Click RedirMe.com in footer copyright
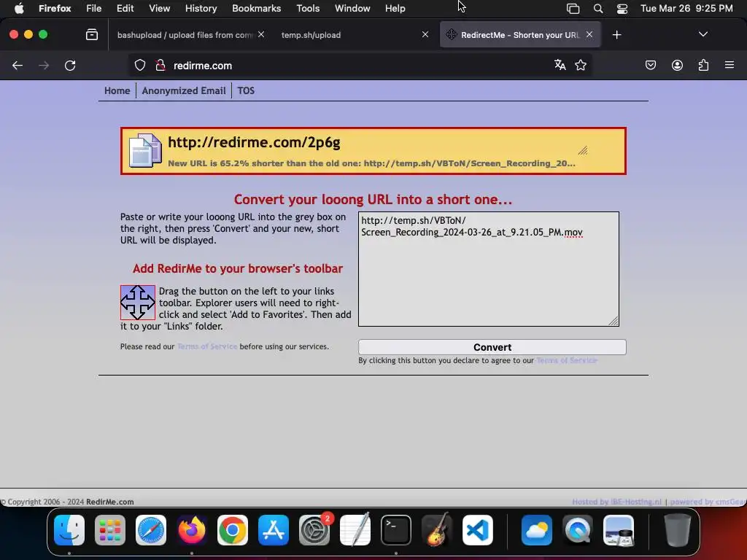This screenshot has width=747, height=560. [x=109, y=502]
